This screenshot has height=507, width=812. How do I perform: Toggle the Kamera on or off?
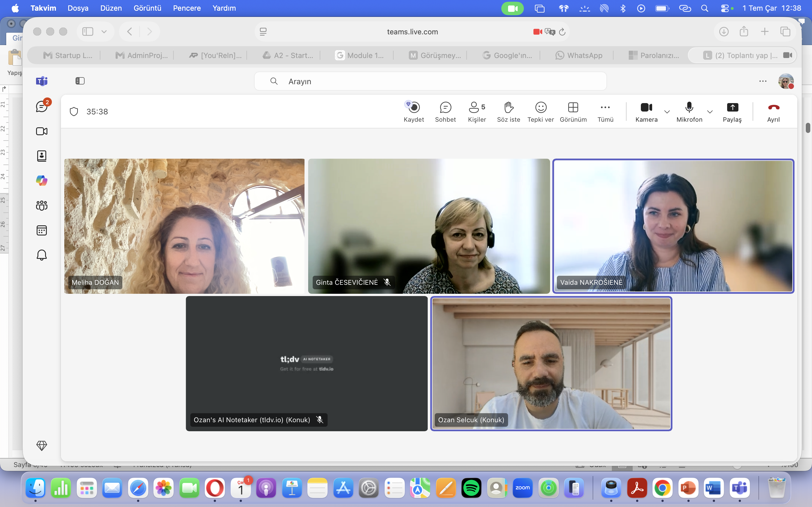(x=646, y=112)
